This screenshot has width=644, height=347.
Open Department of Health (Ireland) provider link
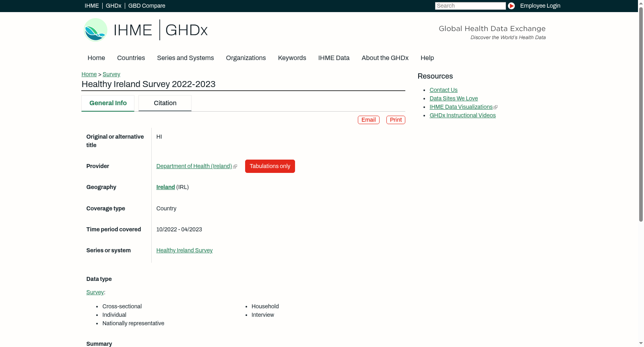[x=194, y=166]
